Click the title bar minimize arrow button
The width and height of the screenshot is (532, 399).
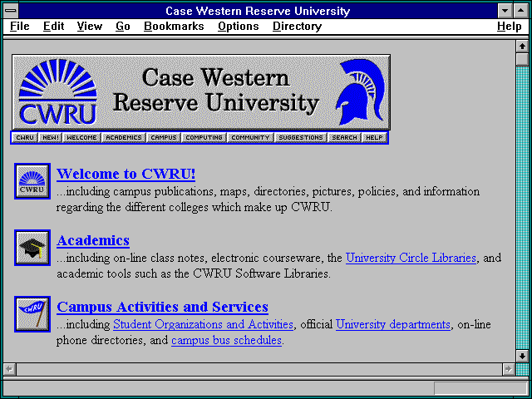click(505, 11)
